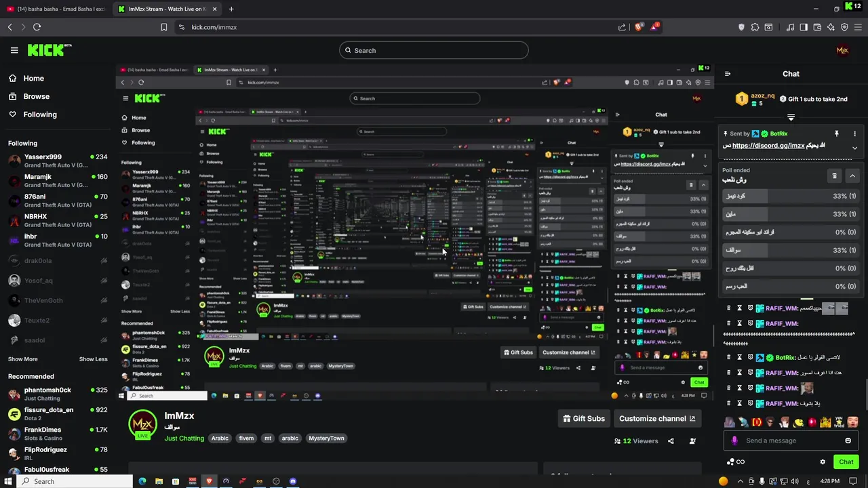Click the Gift Subs button
868x488 pixels.
584,418
